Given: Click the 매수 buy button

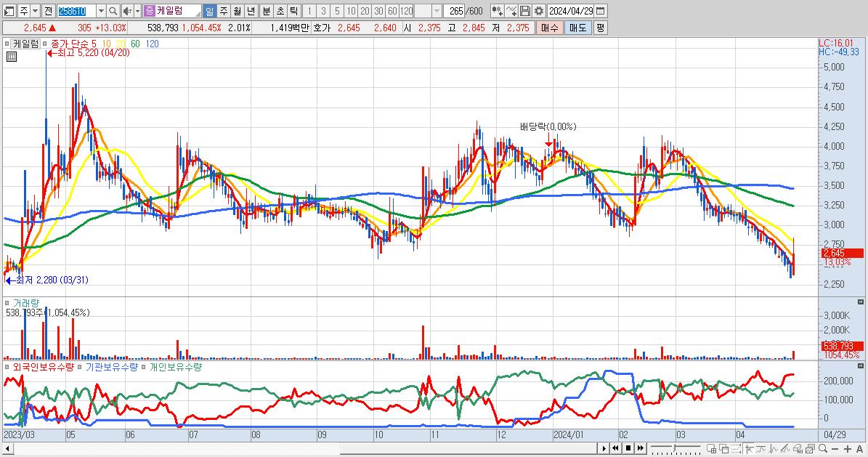Looking at the screenshot, I should pos(550,28).
